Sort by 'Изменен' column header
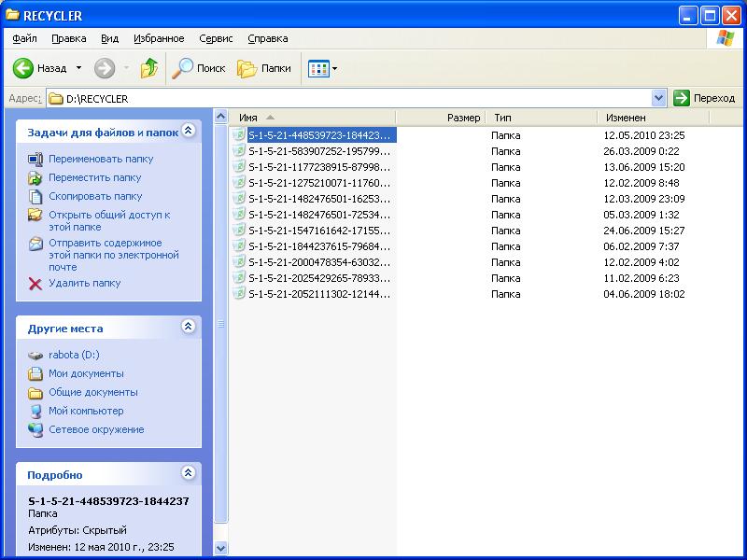The image size is (747, 560). tap(626, 118)
